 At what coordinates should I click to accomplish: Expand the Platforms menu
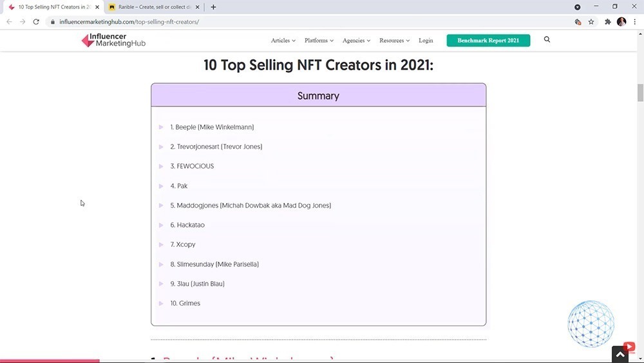pyautogui.click(x=319, y=40)
